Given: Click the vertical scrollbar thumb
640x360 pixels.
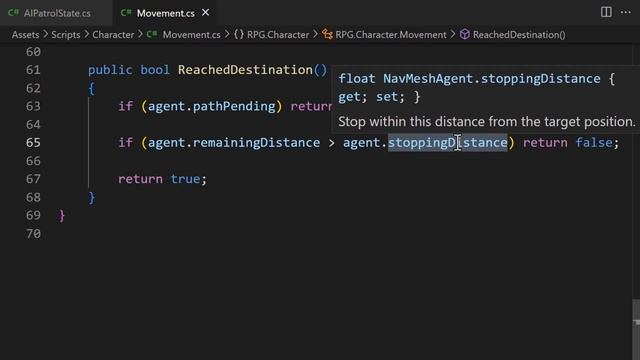Looking at the screenshot, I should pyautogui.click(x=636, y=330).
